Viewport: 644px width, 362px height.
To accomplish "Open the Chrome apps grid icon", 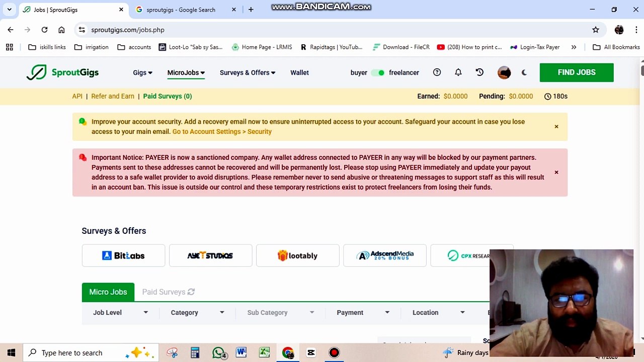I will (9, 47).
